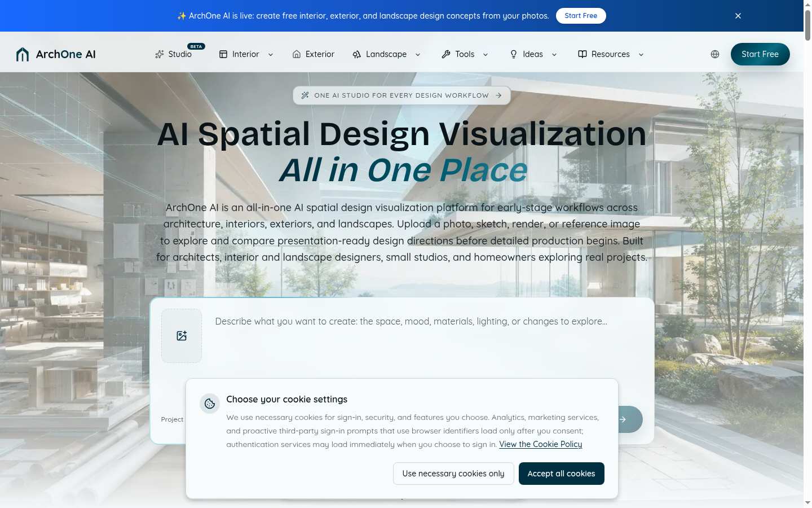Focus the design description prompt field

(428, 336)
